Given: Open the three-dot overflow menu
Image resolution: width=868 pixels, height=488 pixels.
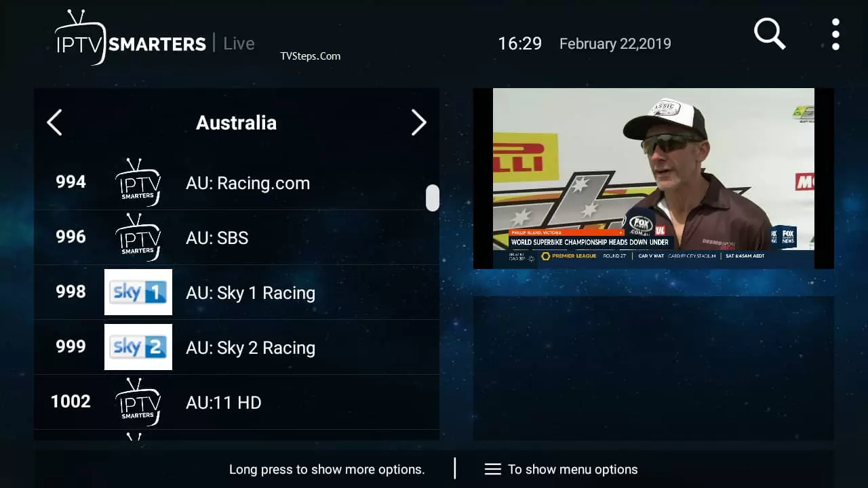Looking at the screenshot, I should click(835, 35).
